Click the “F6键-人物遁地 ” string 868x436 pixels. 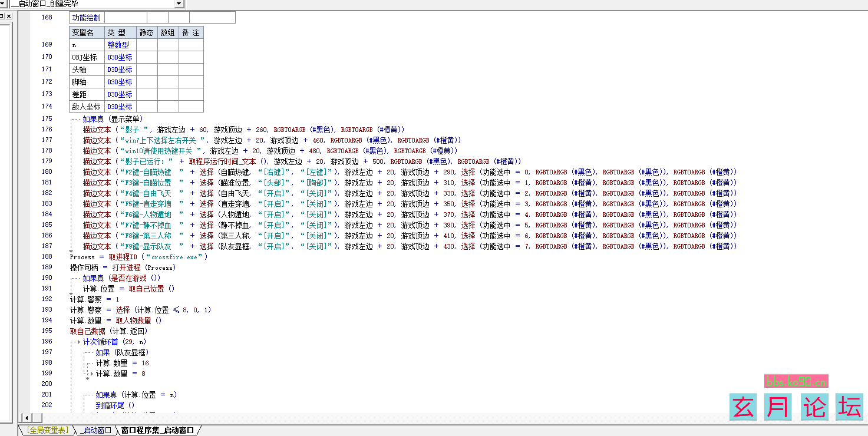(151, 214)
